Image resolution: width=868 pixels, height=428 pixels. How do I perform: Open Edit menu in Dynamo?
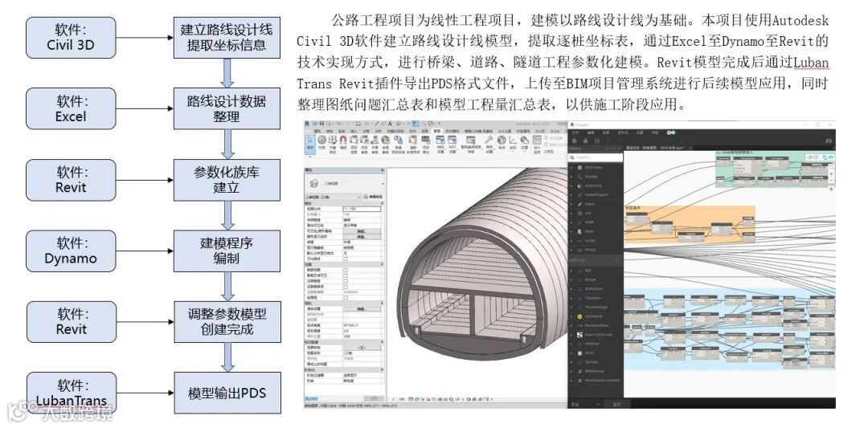pos(591,132)
